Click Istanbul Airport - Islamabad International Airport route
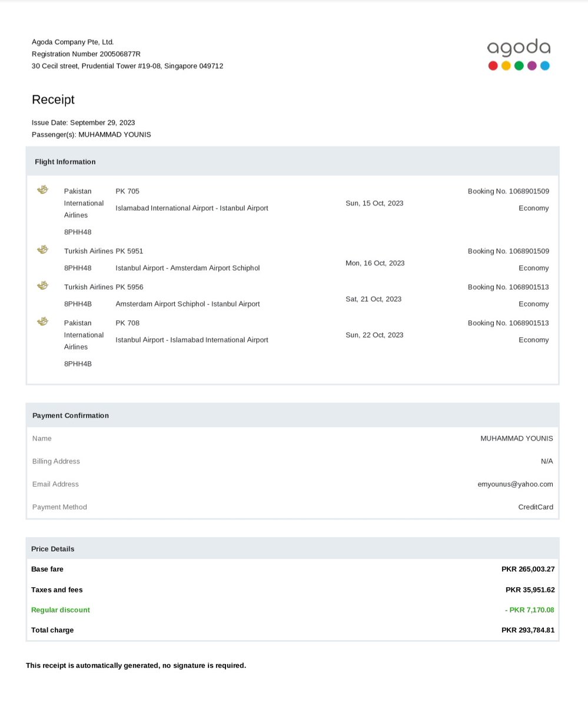588x706 pixels. coord(192,339)
